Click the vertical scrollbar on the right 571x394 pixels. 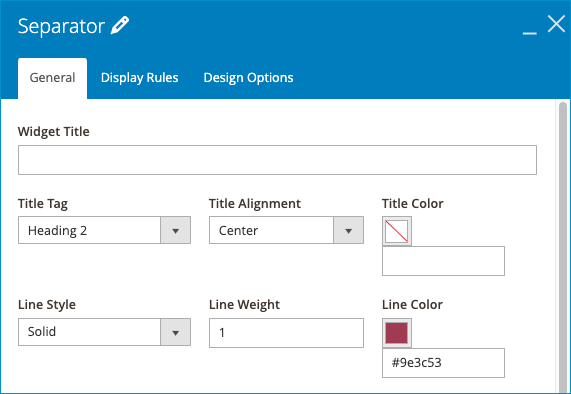pyautogui.click(x=563, y=248)
